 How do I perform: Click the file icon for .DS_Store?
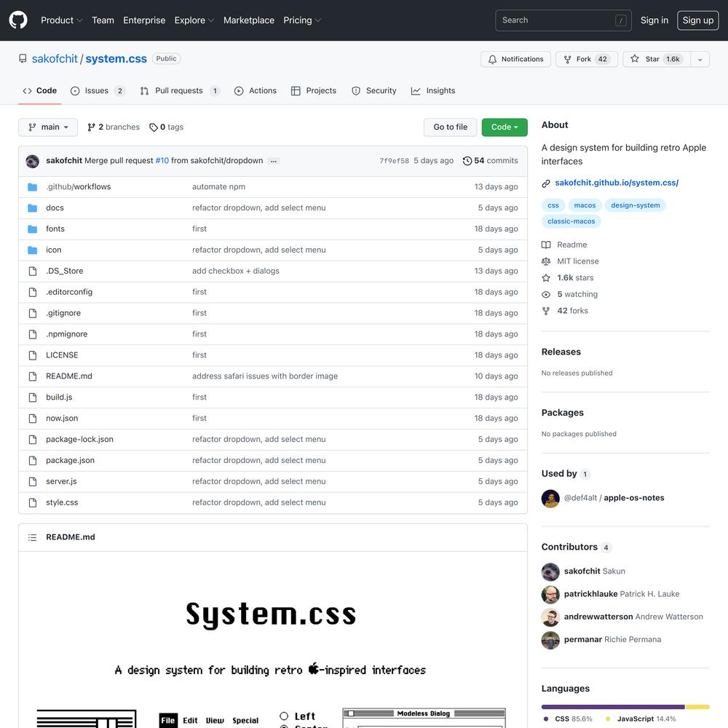(33, 271)
